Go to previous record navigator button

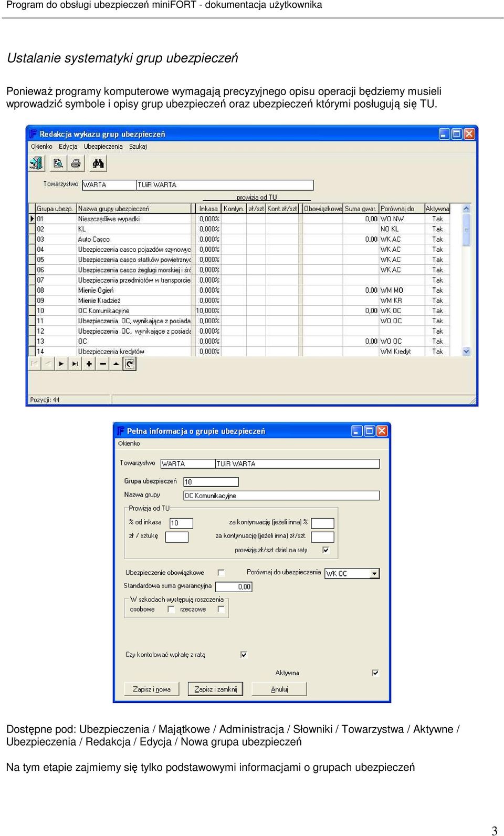click(x=48, y=364)
